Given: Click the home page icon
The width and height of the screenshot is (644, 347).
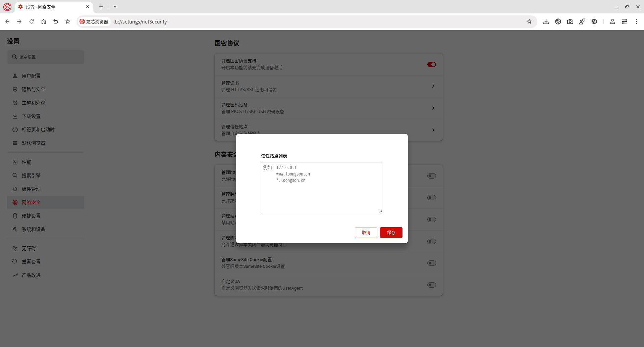Looking at the screenshot, I should coord(44,21).
